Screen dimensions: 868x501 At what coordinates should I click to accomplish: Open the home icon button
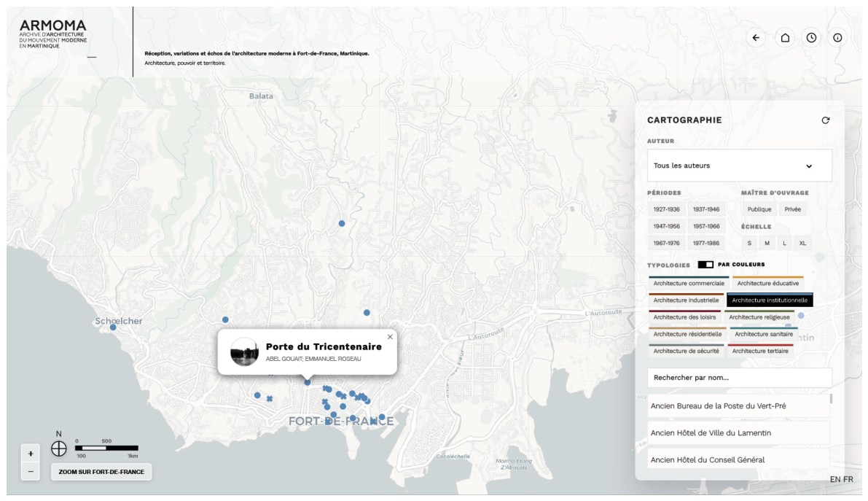[785, 38]
